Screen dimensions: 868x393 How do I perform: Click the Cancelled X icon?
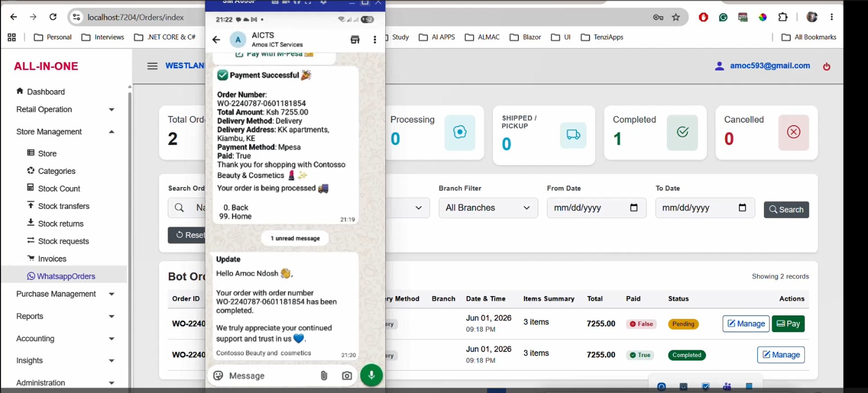pos(794,132)
